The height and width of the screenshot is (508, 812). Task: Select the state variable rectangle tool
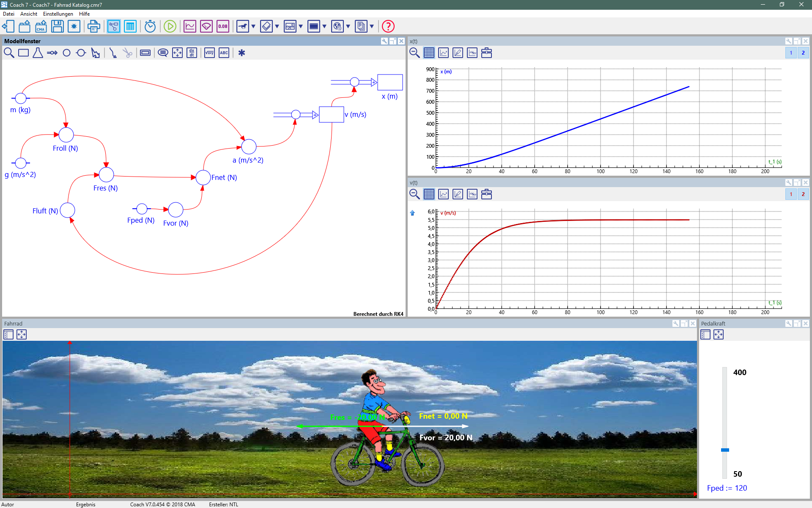point(23,53)
